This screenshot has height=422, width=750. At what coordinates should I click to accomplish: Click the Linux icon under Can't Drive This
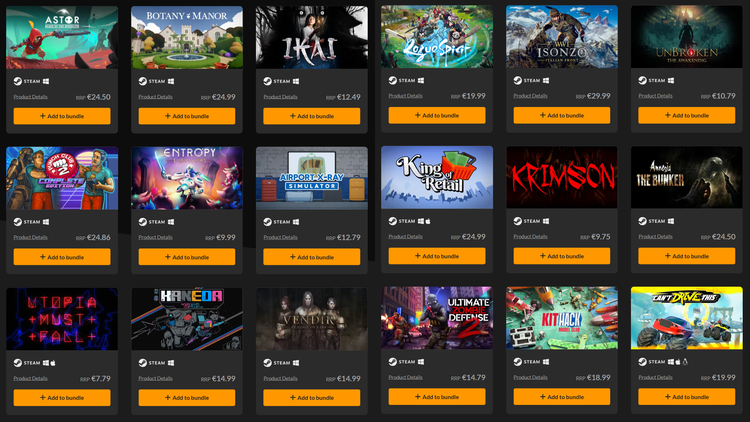pos(684,362)
